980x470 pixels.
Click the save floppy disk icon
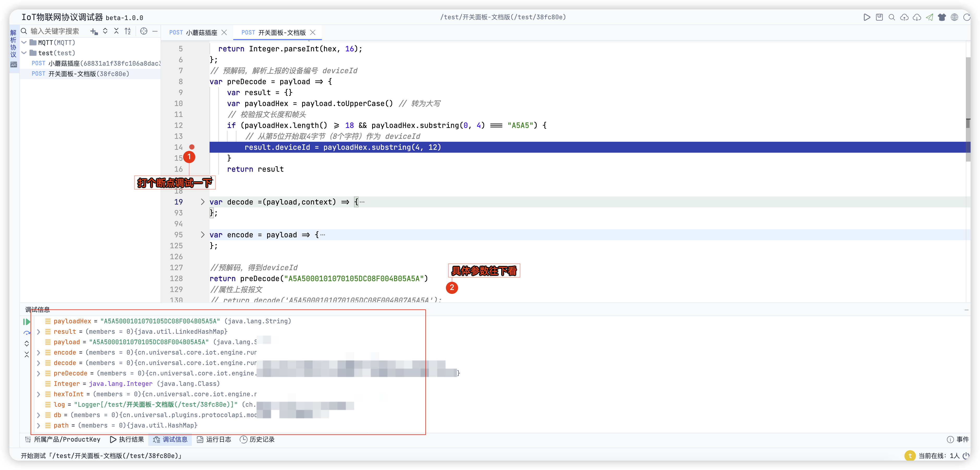879,17
